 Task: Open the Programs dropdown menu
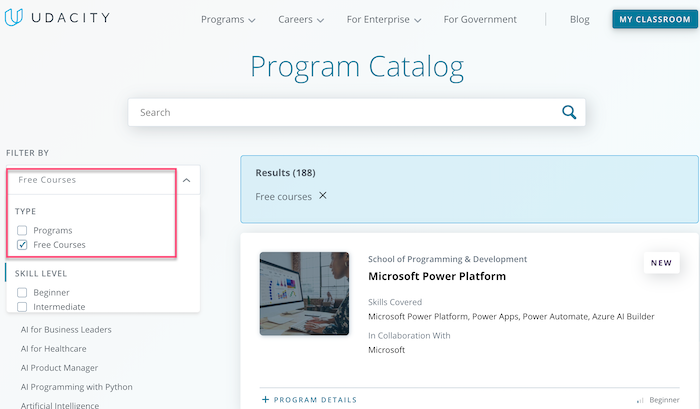[228, 20]
